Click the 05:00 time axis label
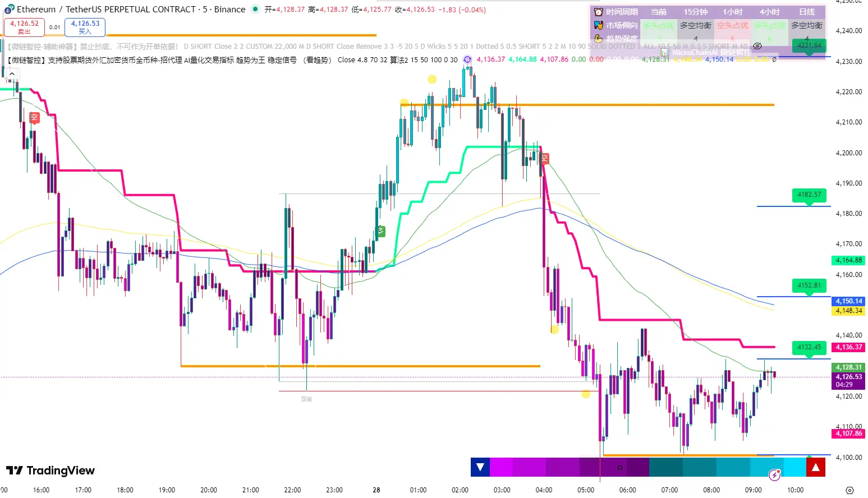The height and width of the screenshot is (498, 868). 586,490
